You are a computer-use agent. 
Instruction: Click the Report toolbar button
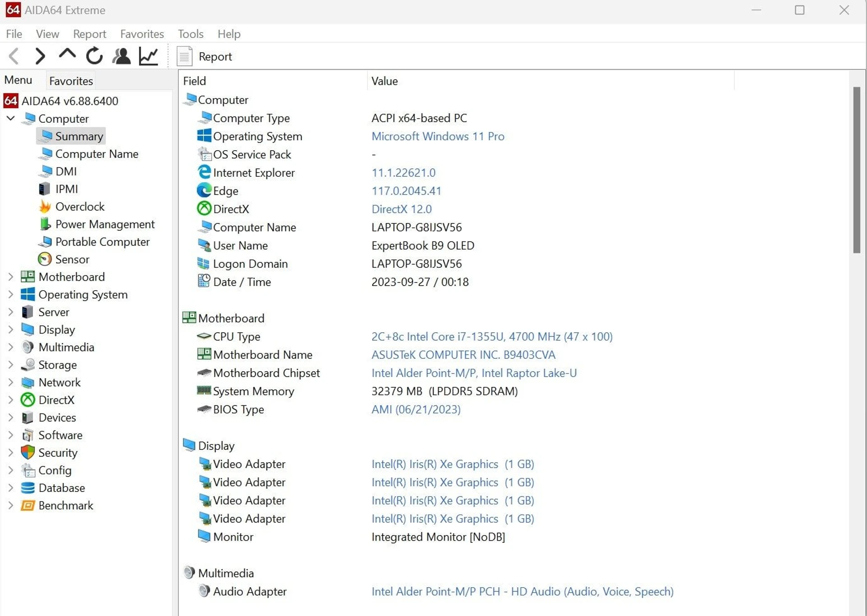click(205, 56)
